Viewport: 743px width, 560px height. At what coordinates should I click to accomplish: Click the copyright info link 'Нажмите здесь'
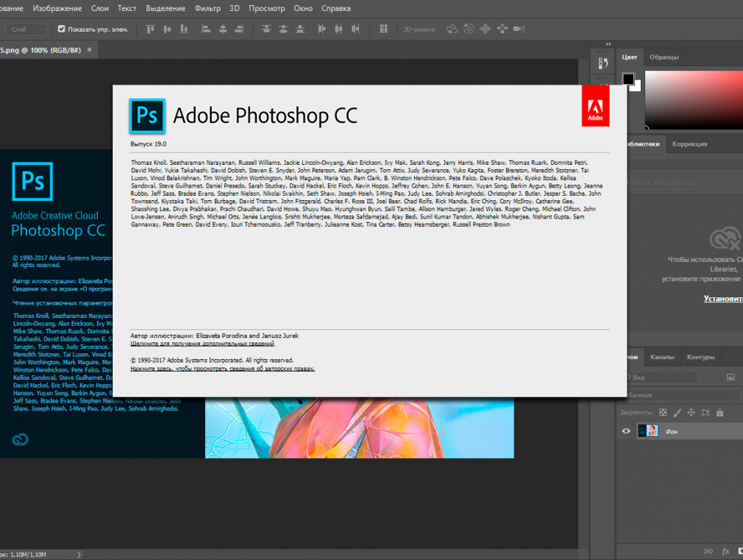point(223,369)
